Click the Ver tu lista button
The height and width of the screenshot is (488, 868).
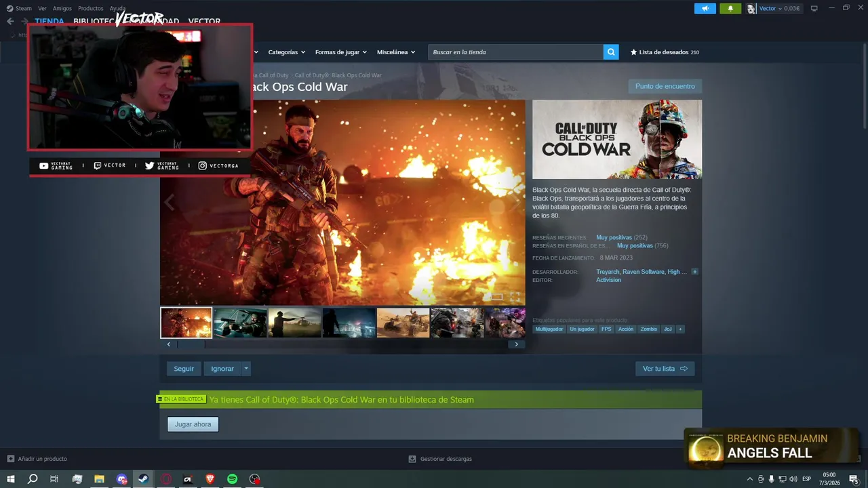coord(665,369)
